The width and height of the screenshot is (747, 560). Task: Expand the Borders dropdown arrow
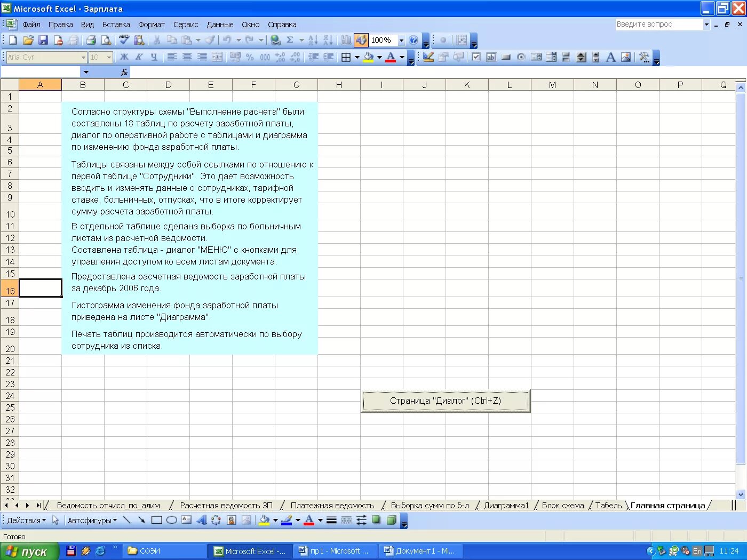point(357,57)
